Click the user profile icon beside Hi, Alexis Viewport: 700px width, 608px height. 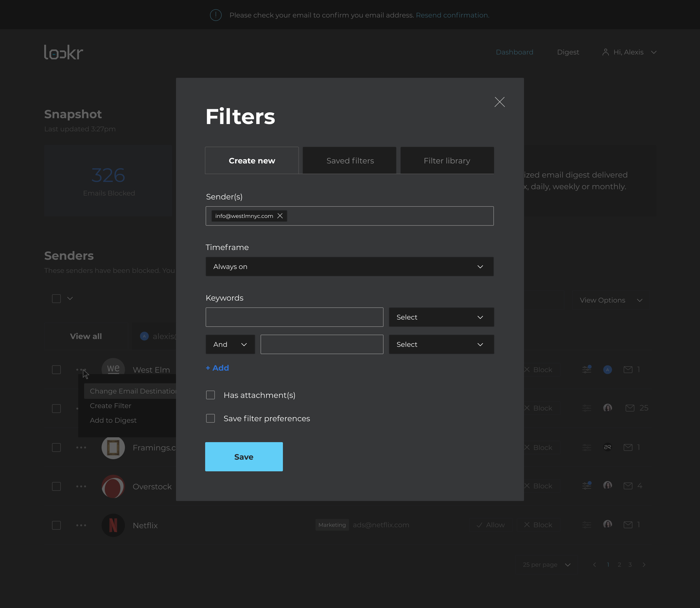(605, 52)
